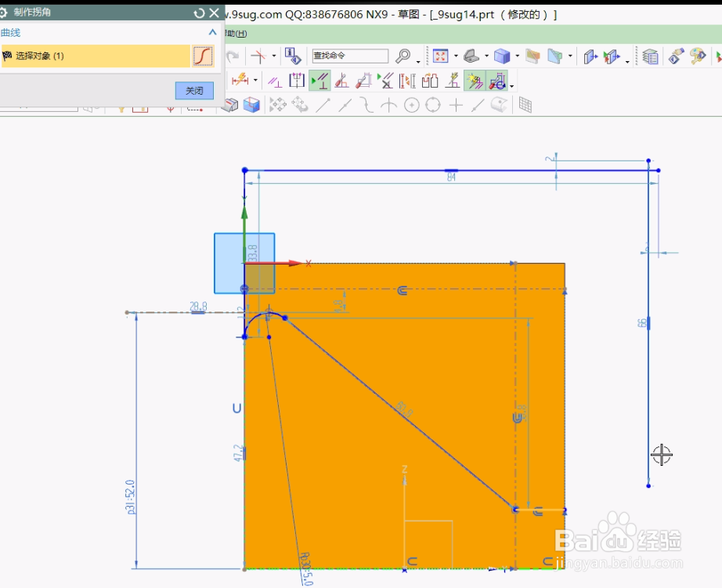The image size is (722, 588).
Task: Toggle Control Point snap
Action: click(367, 105)
